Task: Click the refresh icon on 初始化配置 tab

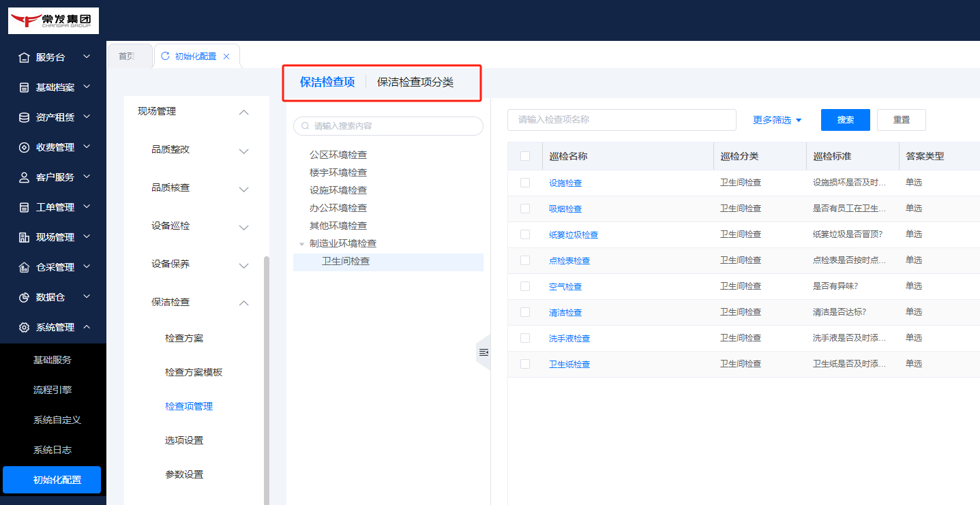Action: pyautogui.click(x=165, y=57)
